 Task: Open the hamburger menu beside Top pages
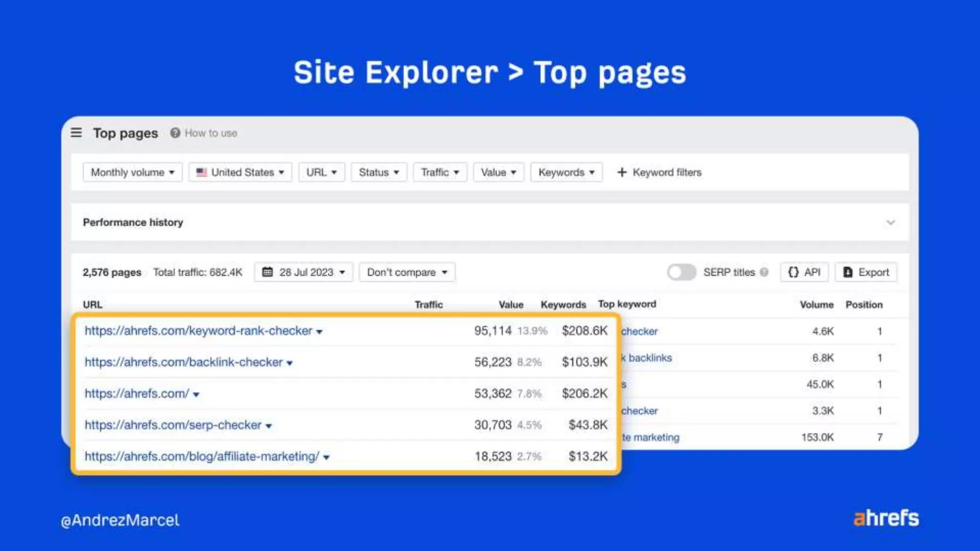click(x=76, y=132)
